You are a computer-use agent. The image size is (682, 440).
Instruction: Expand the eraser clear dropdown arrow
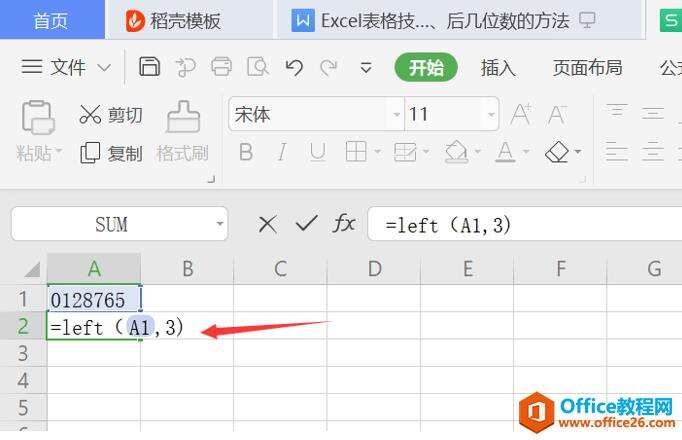tap(578, 152)
